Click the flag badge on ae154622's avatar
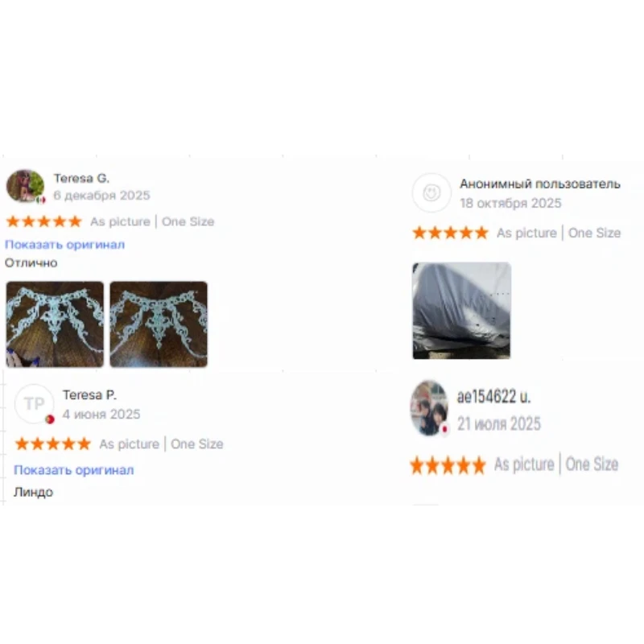Viewport: 644px width, 644px height. 444,429
